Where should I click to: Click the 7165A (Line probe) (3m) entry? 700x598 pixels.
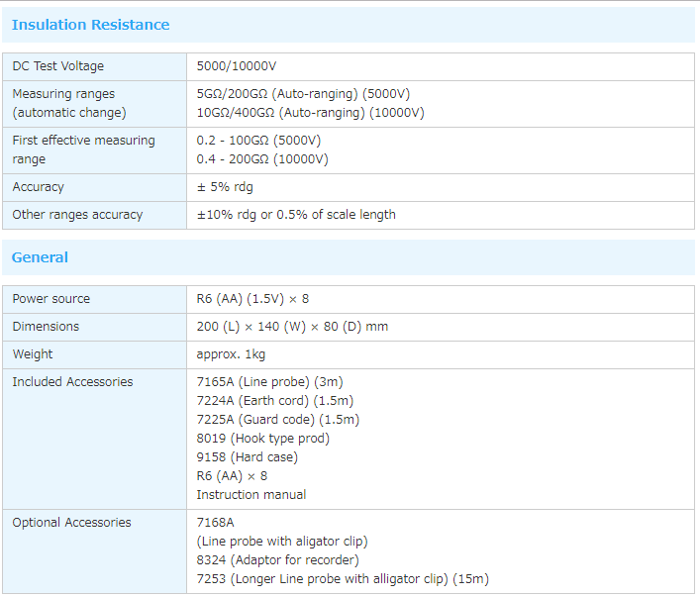[x=269, y=382]
